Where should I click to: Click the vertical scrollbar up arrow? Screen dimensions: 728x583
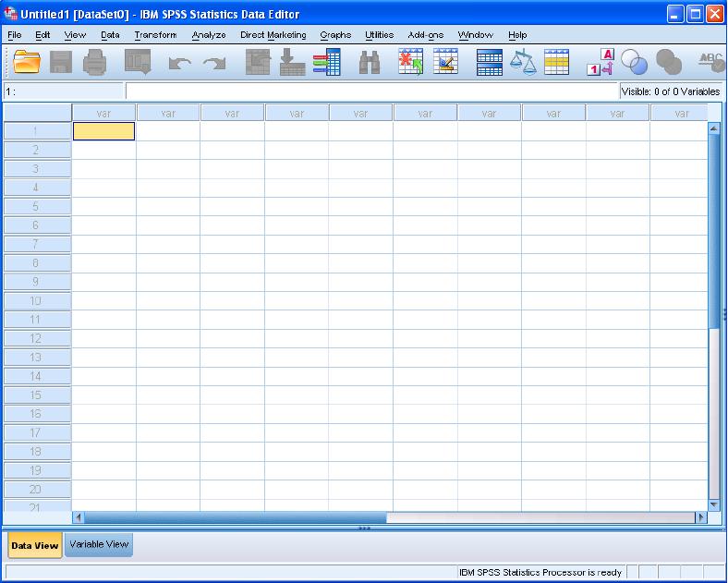coord(714,128)
